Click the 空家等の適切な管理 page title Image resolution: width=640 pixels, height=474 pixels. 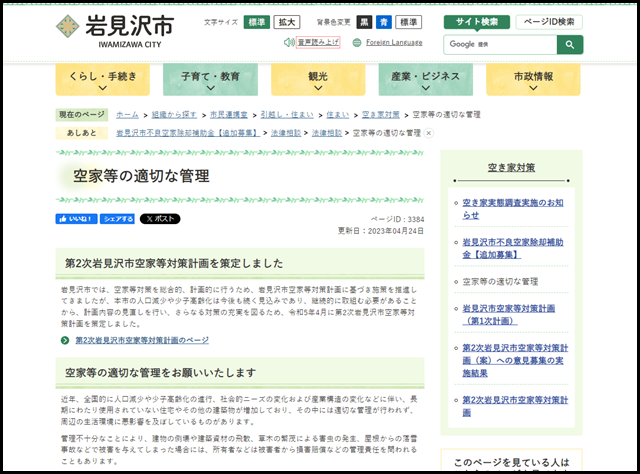pyautogui.click(x=141, y=176)
